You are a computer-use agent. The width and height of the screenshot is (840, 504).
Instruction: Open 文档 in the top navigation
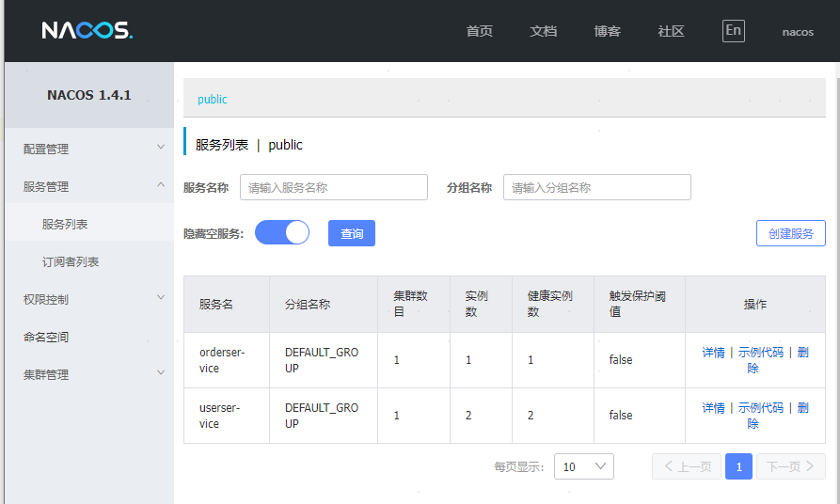point(543,31)
